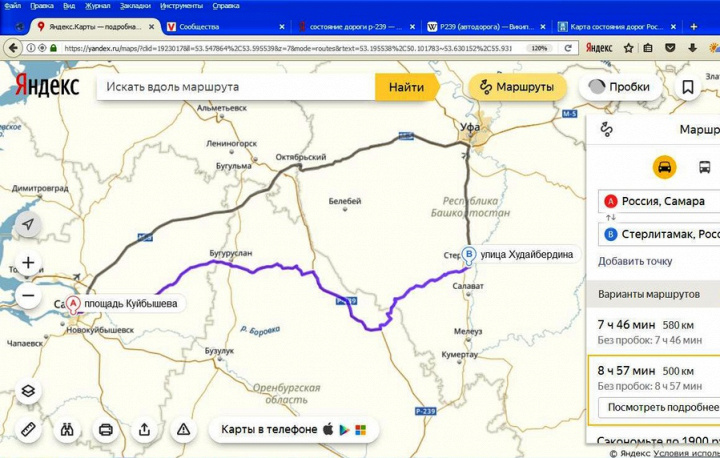
Task: Open Правка menu
Action: [x=42, y=6]
